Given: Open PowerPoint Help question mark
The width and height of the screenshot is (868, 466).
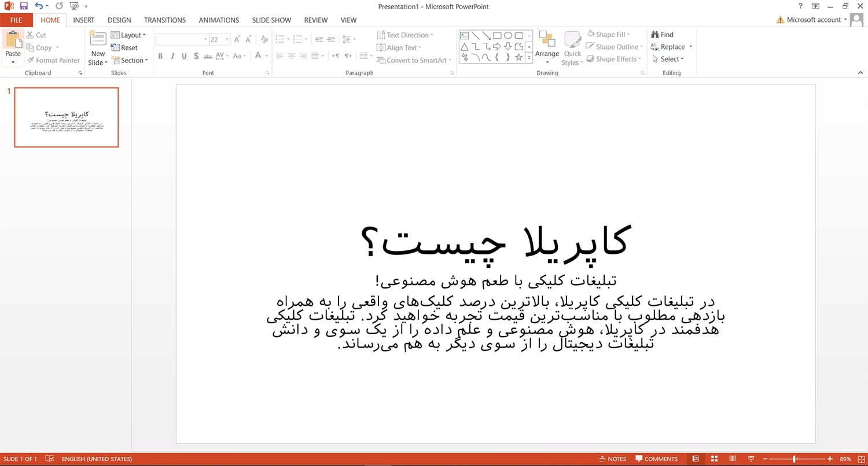Looking at the screenshot, I should [800, 6].
